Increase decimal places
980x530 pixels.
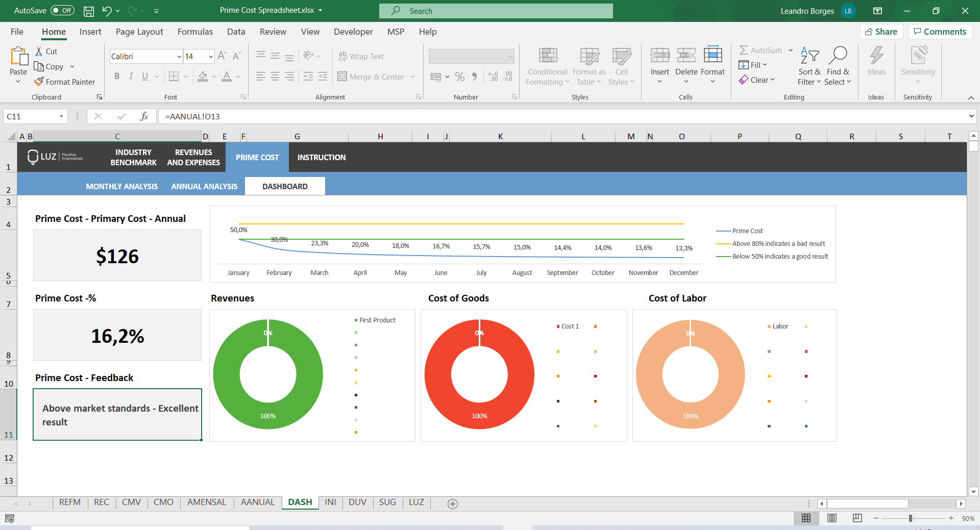[493, 77]
